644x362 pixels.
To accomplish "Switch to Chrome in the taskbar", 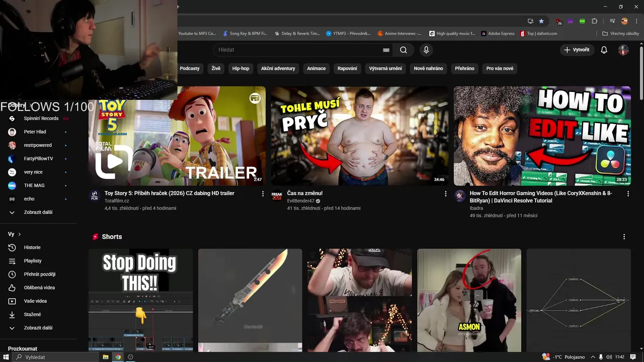I will point(118,357).
